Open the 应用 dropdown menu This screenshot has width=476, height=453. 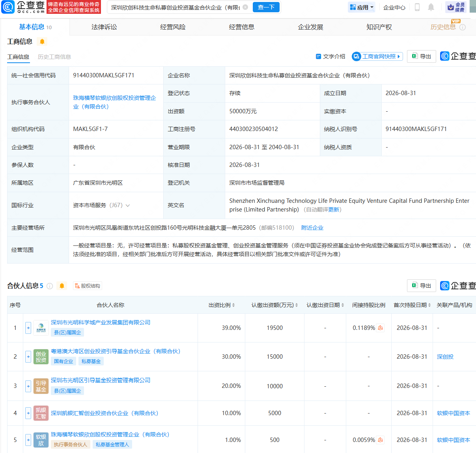362,7
